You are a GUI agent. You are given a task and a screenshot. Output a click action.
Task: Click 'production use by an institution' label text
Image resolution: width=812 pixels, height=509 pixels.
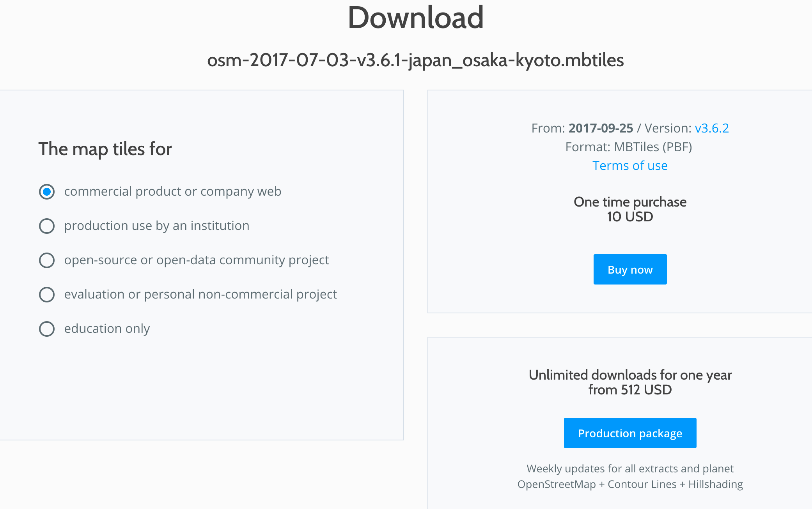pos(156,226)
